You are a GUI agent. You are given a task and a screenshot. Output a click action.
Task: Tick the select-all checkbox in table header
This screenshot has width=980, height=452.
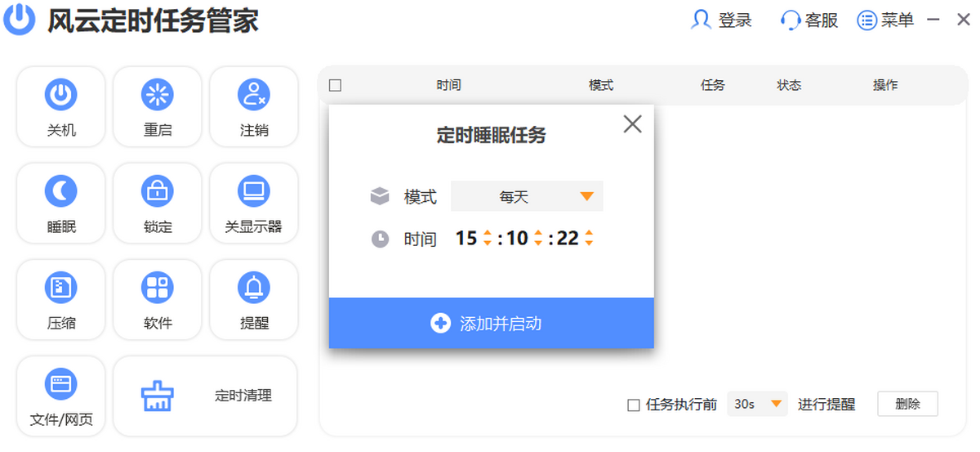pos(335,85)
